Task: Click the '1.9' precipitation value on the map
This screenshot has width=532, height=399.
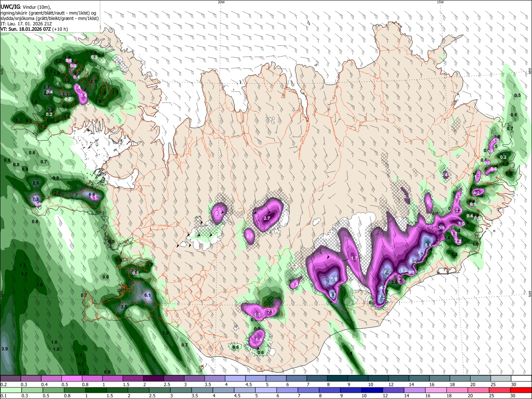Action: (165, 333)
